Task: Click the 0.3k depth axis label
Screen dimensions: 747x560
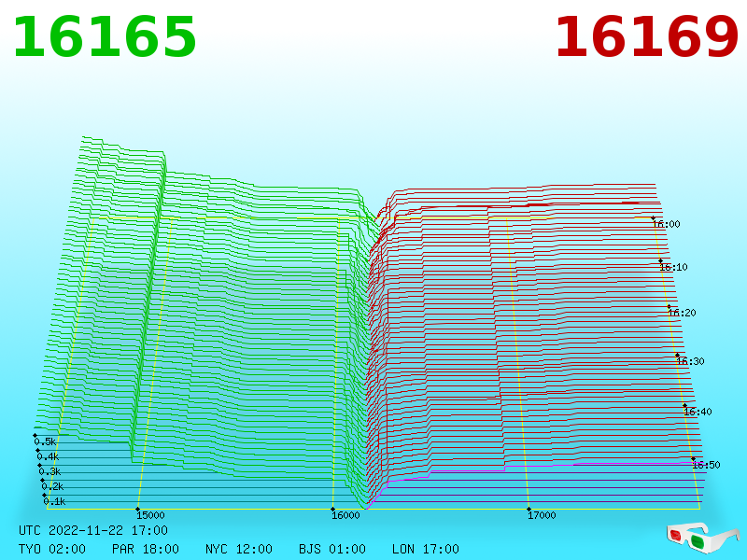Action: click(50, 471)
